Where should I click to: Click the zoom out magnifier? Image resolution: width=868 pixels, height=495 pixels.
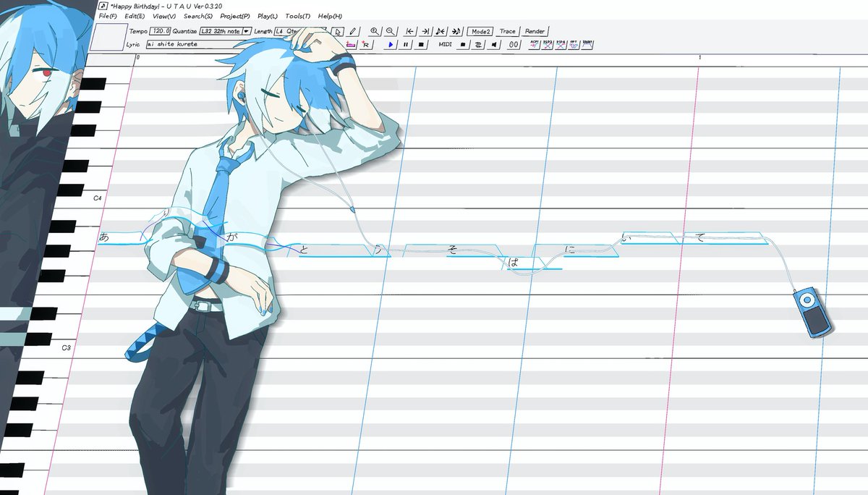(391, 31)
